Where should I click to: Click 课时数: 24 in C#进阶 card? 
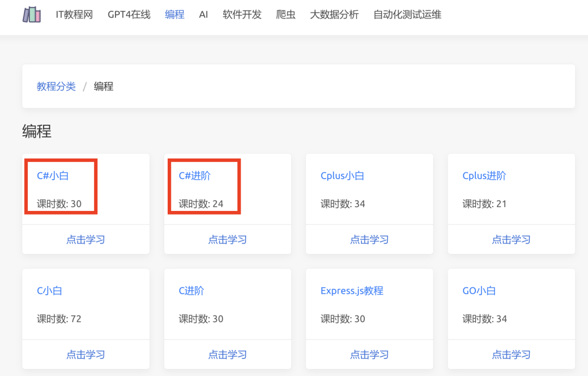201,204
